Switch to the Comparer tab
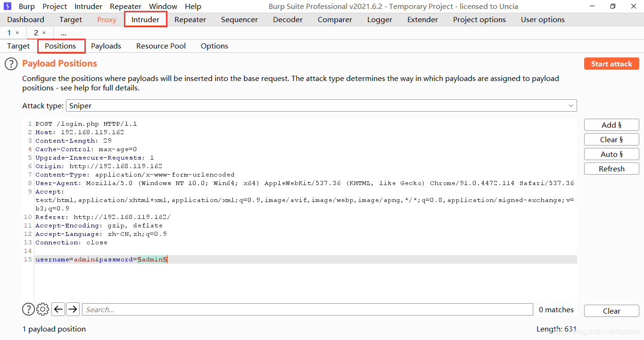This screenshot has height=340, width=644. click(x=335, y=20)
